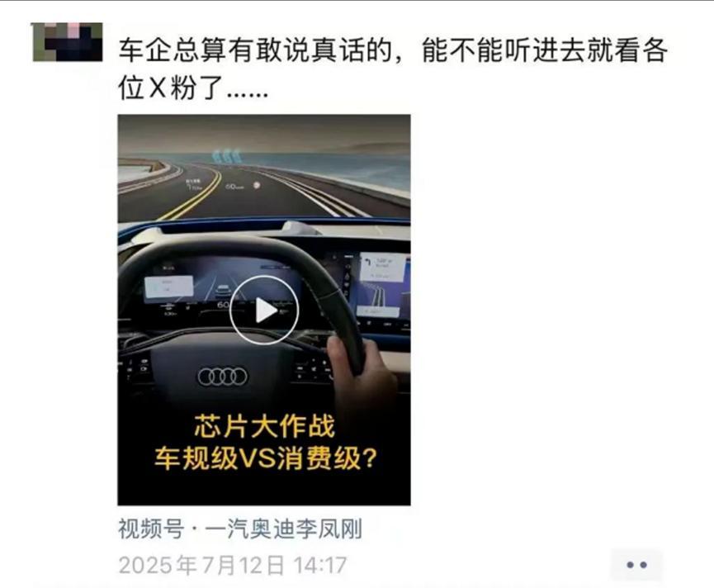Click the turn arrow icon on navigation screen
The image size is (714, 588).
[368, 263]
